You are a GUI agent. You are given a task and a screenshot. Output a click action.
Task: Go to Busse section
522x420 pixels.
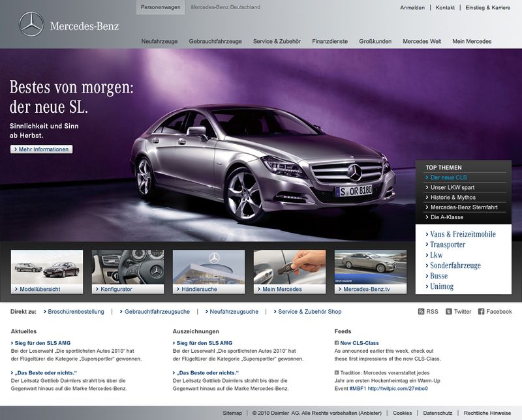coord(437,276)
